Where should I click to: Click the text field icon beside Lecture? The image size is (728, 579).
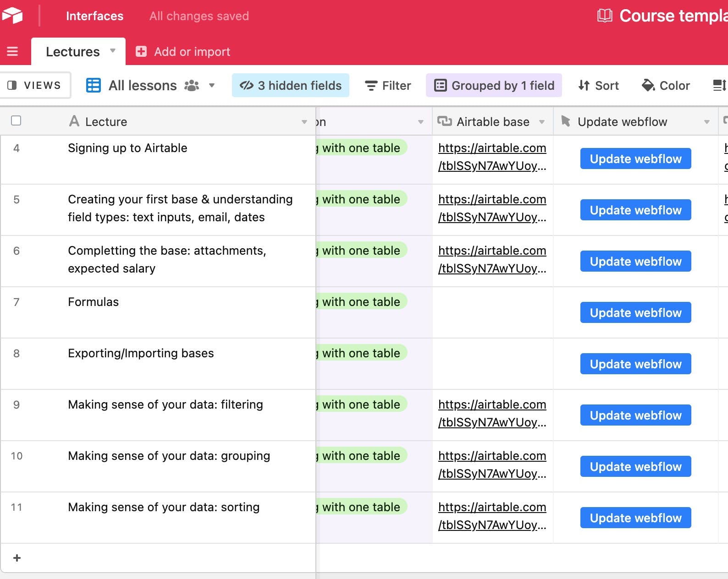[74, 121]
